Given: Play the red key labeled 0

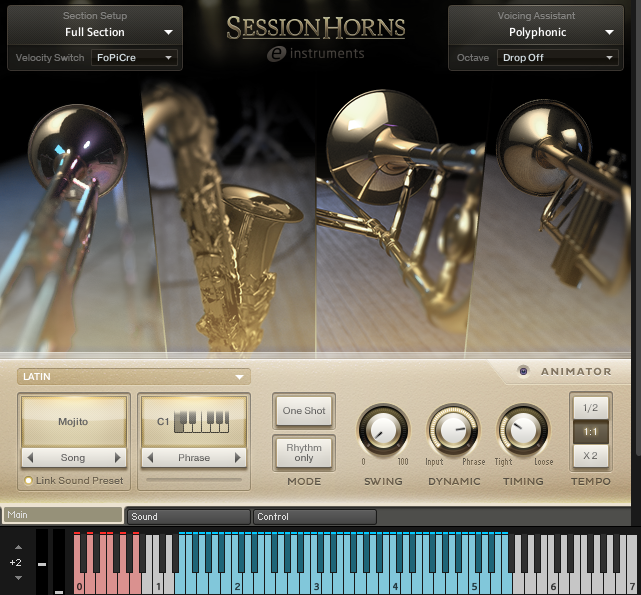Looking at the screenshot, I should click(78, 581).
